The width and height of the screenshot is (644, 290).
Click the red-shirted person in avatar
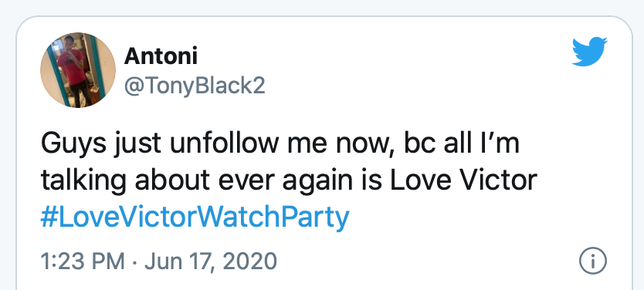73,69
